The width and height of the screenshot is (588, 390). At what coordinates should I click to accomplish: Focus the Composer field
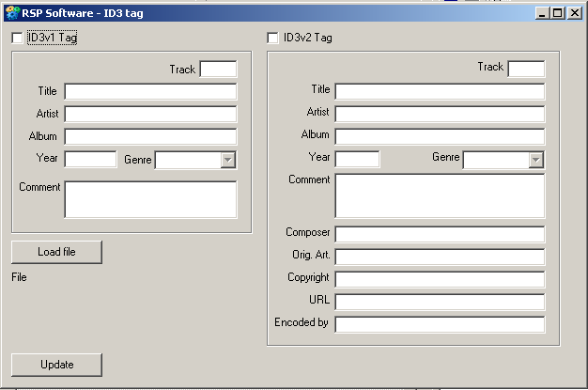(x=440, y=234)
